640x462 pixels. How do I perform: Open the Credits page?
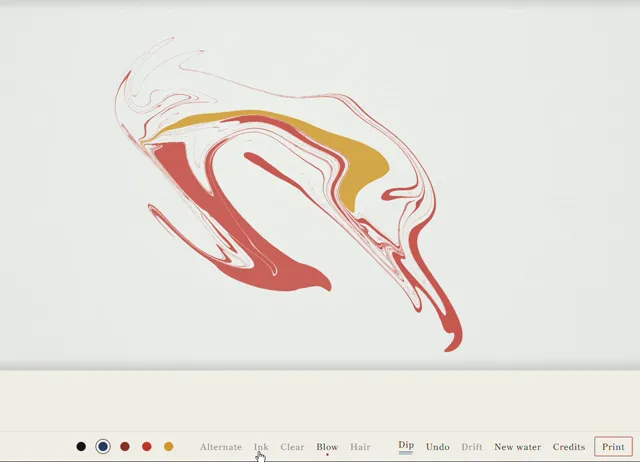(x=569, y=447)
